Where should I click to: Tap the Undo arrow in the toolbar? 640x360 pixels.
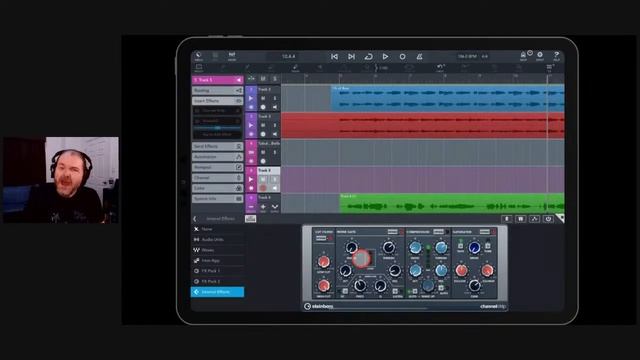(x=440, y=68)
